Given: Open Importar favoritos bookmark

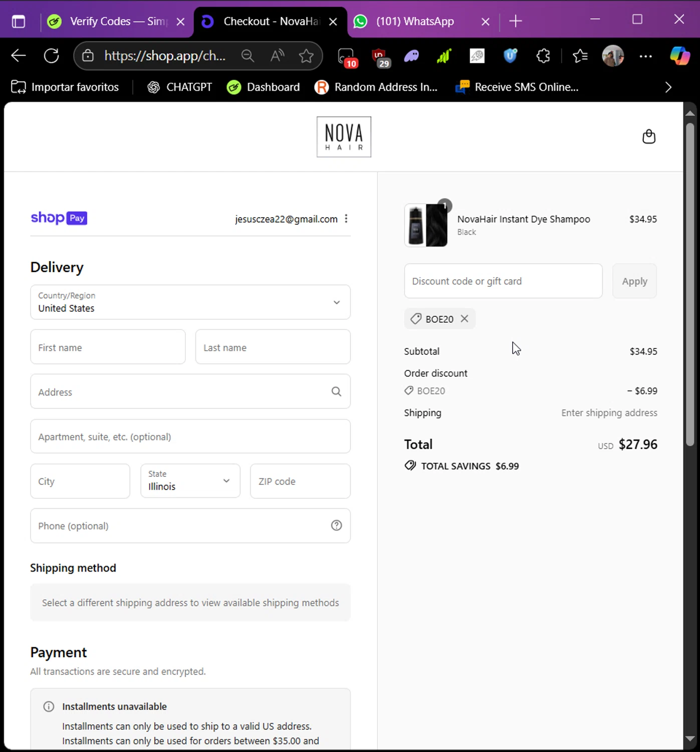Looking at the screenshot, I should click(65, 87).
